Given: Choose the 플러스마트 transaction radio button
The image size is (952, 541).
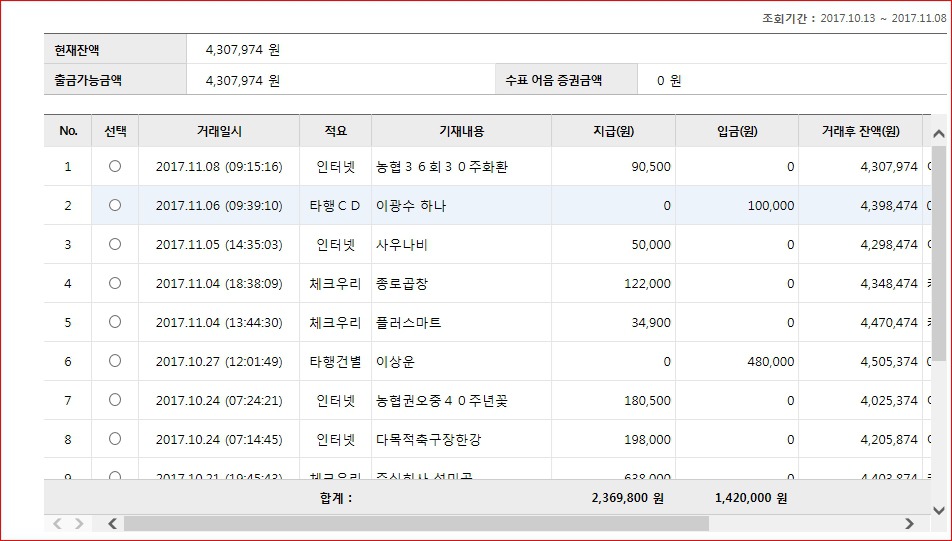Looking at the screenshot, I should (115, 322).
